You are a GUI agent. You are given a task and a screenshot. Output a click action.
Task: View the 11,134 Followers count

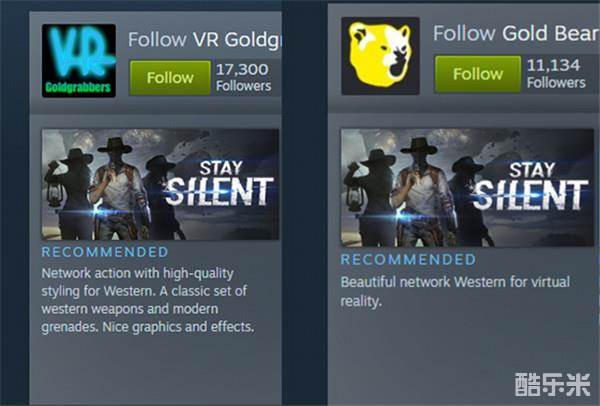556,74
